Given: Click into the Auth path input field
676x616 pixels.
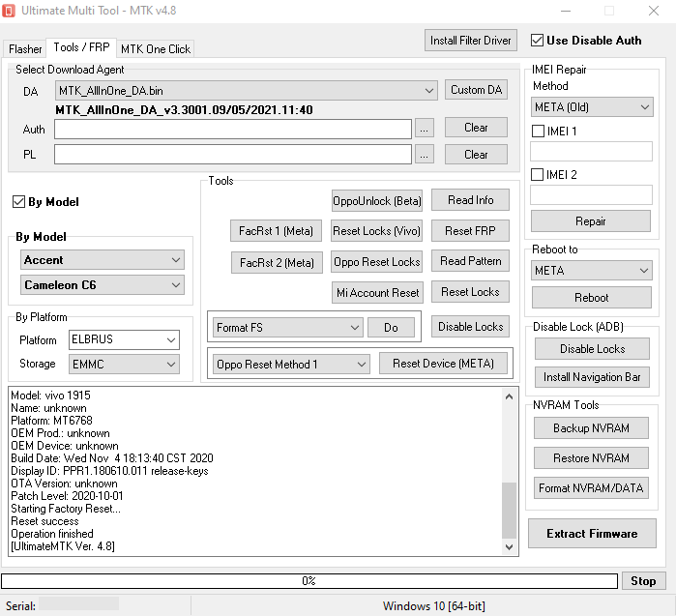Looking at the screenshot, I should [233, 129].
